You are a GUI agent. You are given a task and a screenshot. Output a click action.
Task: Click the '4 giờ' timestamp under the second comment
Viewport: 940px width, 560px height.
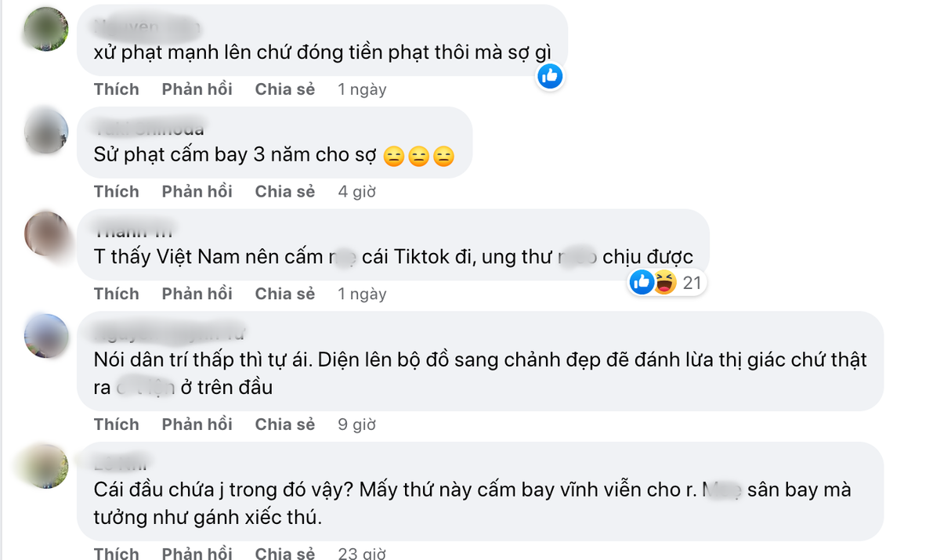point(356,190)
